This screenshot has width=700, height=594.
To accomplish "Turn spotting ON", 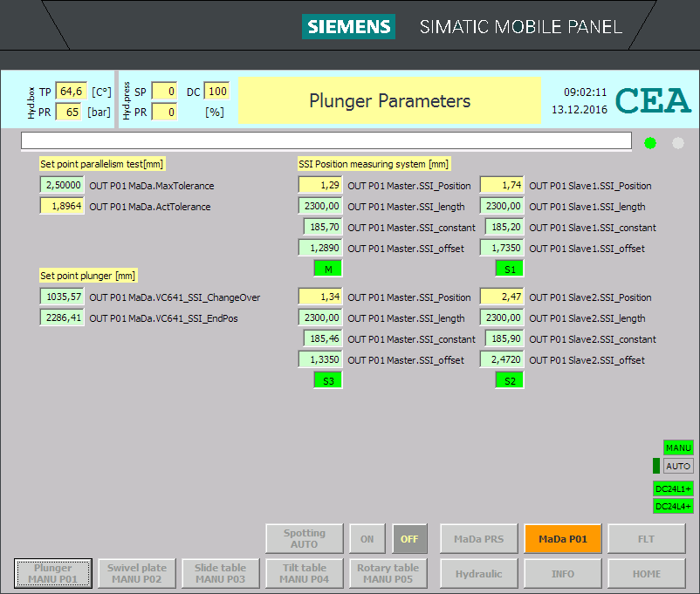I will [367, 539].
